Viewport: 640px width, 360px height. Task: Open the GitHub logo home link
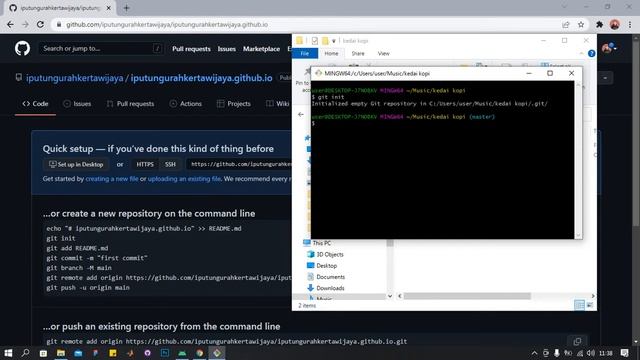point(22,49)
